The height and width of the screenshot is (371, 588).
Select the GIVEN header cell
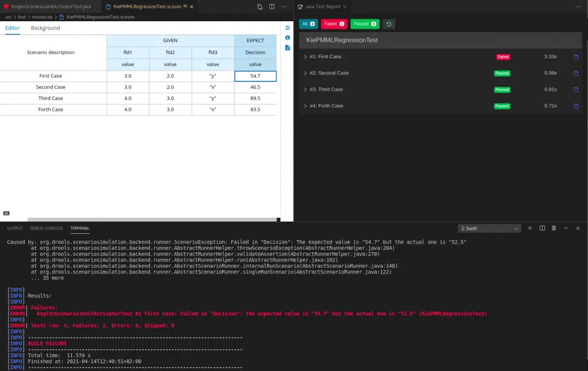tap(170, 41)
